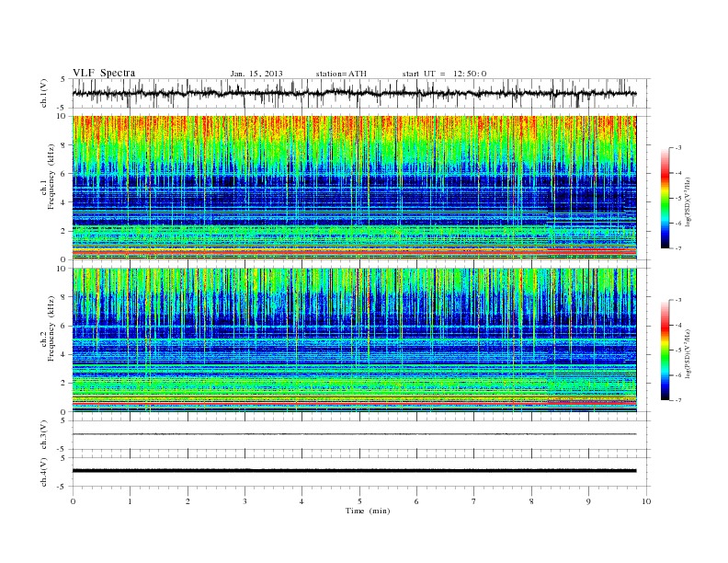Click the ch.2 spectrogram color bar
The height and width of the screenshot is (563, 728).
[x=665, y=350]
